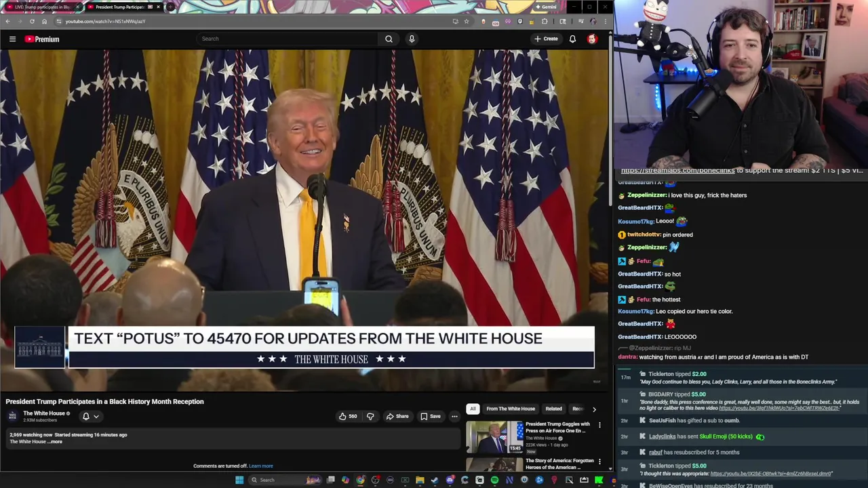The image size is (868, 488).
Task: Switch to the LIVE Trump participates tab
Action: [42, 7]
